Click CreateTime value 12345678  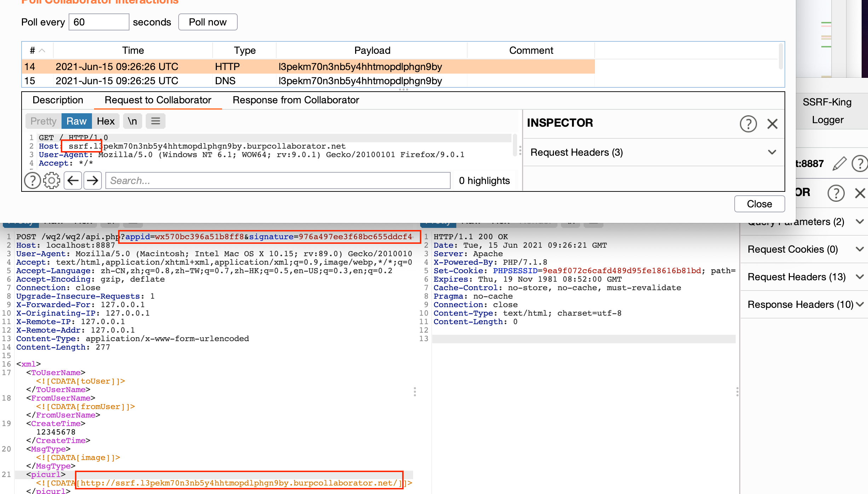[x=56, y=432]
